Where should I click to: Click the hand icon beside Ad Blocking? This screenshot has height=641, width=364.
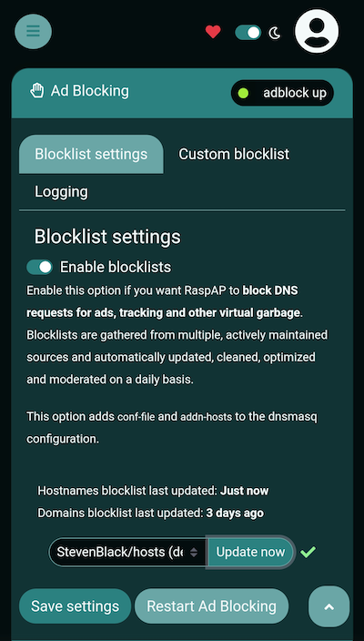click(x=36, y=90)
